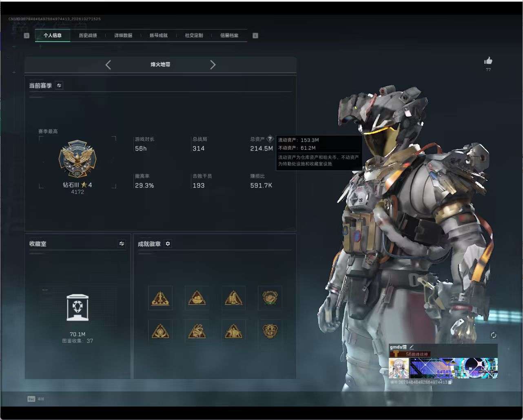523x420 pixels.
Task: Go to the previous mode with the left chevron
Action: (x=108, y=64)
